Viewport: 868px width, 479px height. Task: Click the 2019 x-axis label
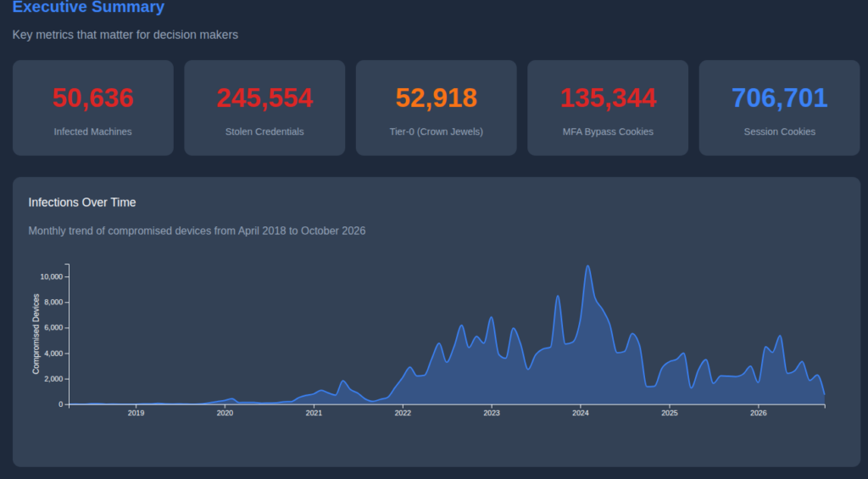pyautogui.click(x=136, y=413)
